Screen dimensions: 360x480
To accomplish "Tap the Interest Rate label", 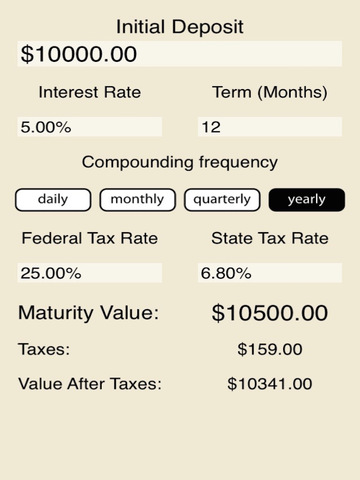I will point(90,92).
